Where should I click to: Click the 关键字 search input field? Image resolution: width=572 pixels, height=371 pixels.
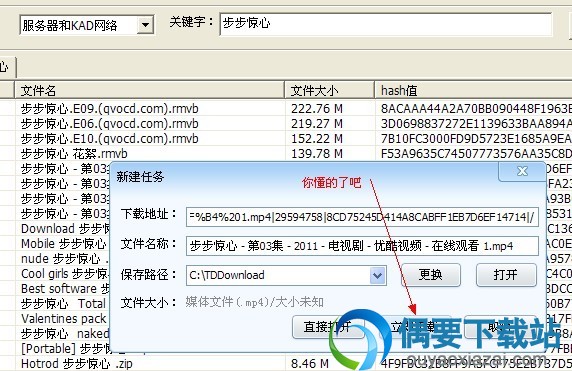tap(386, 24)
